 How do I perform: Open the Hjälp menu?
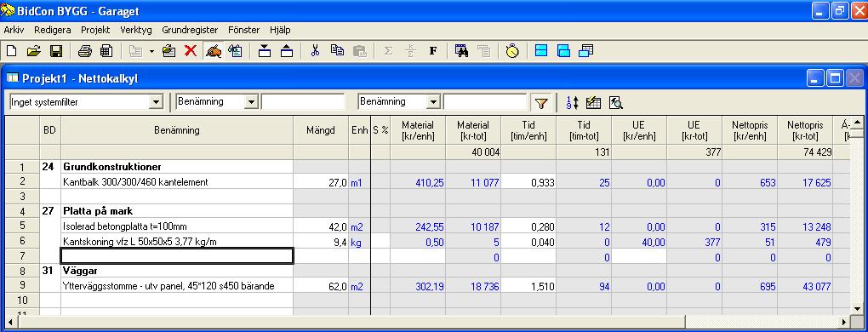[280, 30]
